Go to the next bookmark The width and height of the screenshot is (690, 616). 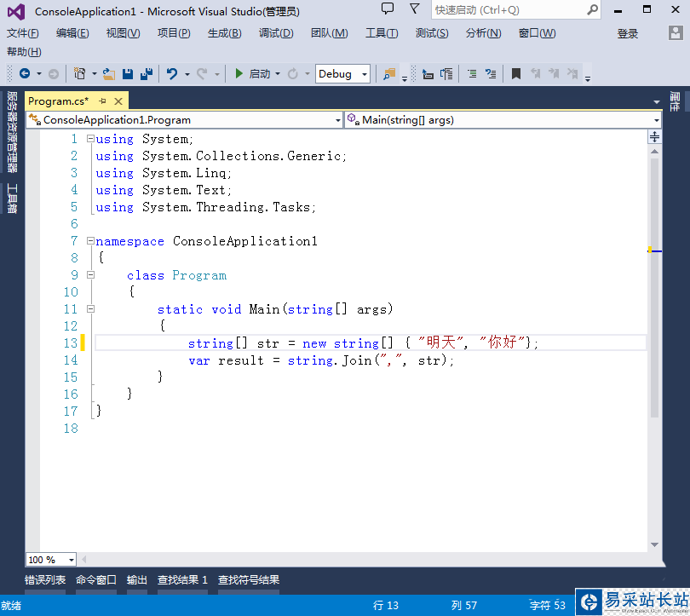(x=554, y=74)
